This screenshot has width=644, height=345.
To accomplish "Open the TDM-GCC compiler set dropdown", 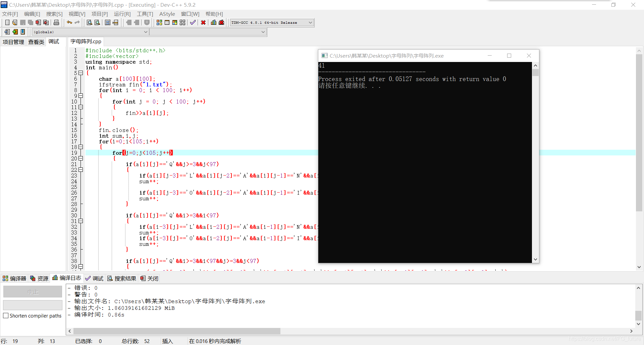I will [x=272, y=22].
